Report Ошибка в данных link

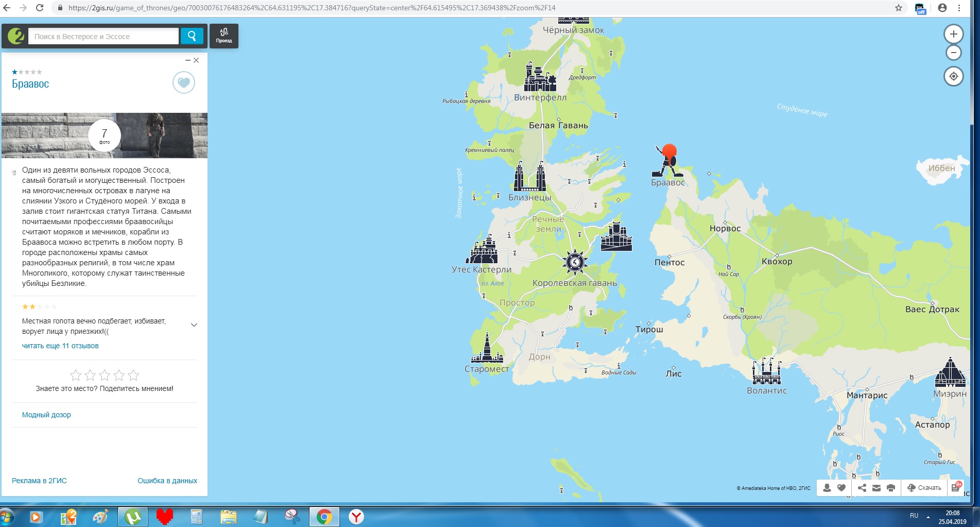(167, 481)
